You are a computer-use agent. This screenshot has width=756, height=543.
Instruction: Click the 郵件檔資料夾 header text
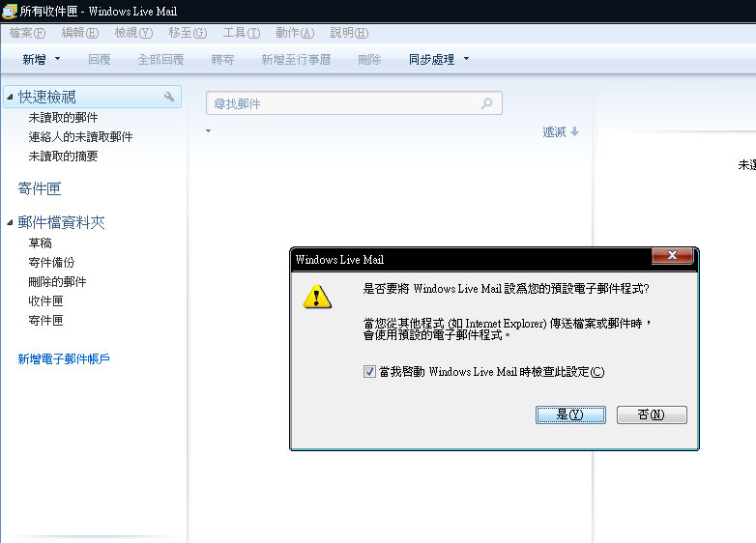(x=61, y=222)
